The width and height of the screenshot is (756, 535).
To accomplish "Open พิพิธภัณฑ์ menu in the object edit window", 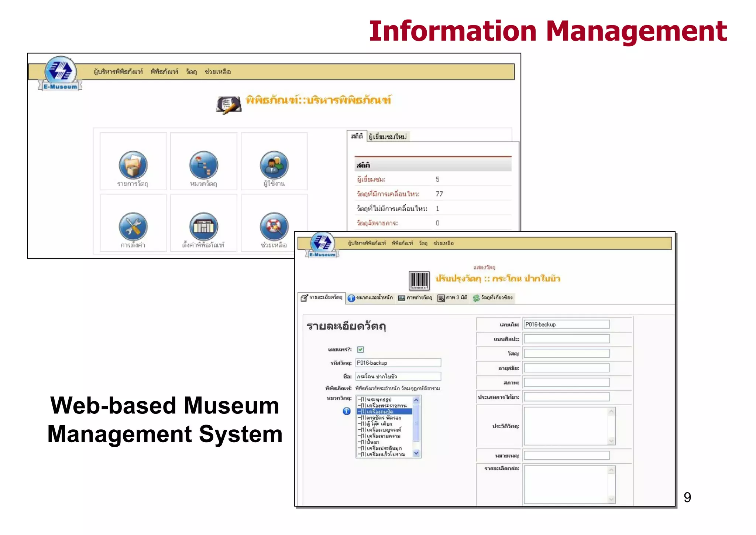I will (x=402, y=243).
